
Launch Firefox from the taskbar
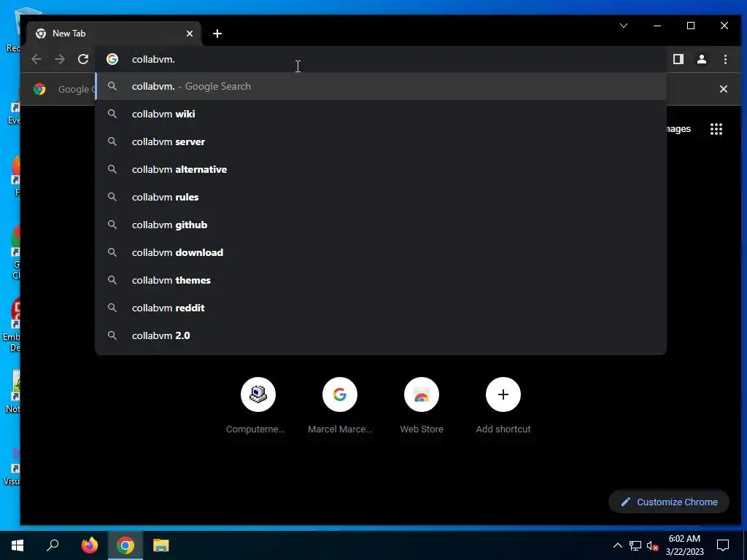pyautogui.click(x=89, y=545)
